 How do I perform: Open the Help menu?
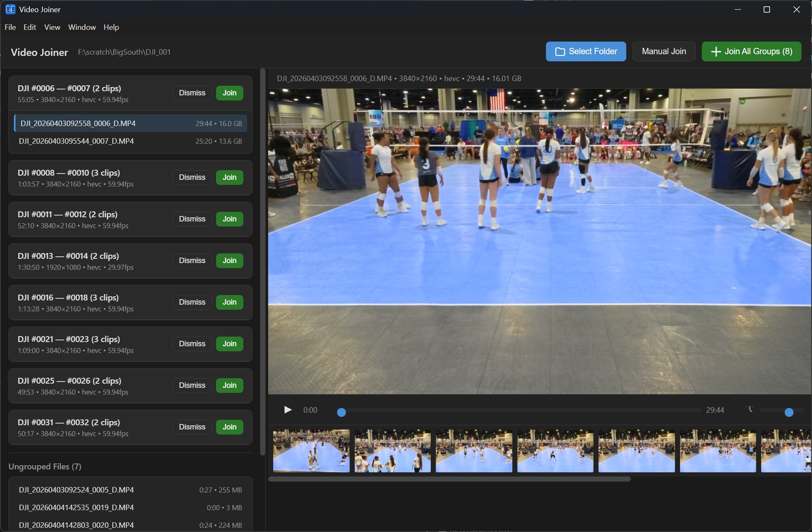click(111, 27)
